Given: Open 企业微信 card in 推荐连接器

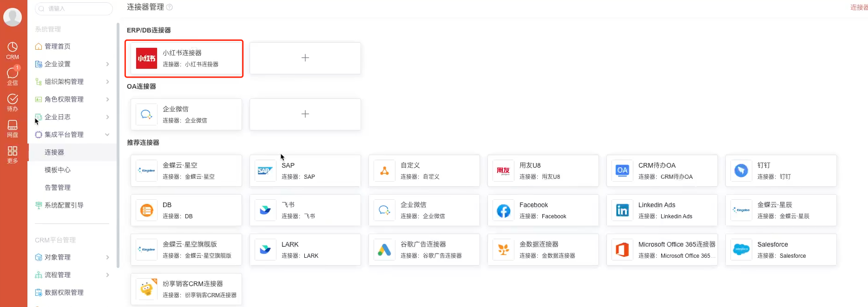Looking at the screenshot, I should pyautogui.click(x=424, y=210).
